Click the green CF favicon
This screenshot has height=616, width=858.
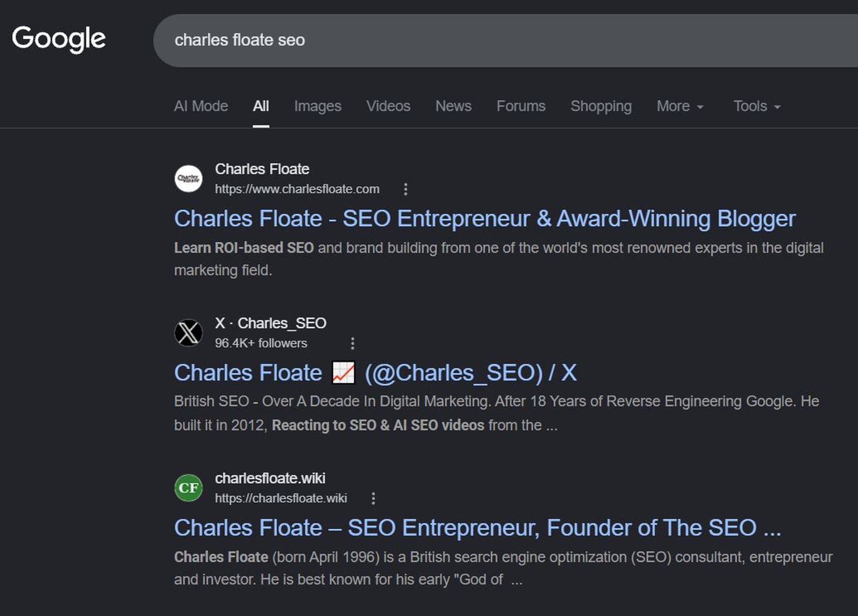[189, 488]
